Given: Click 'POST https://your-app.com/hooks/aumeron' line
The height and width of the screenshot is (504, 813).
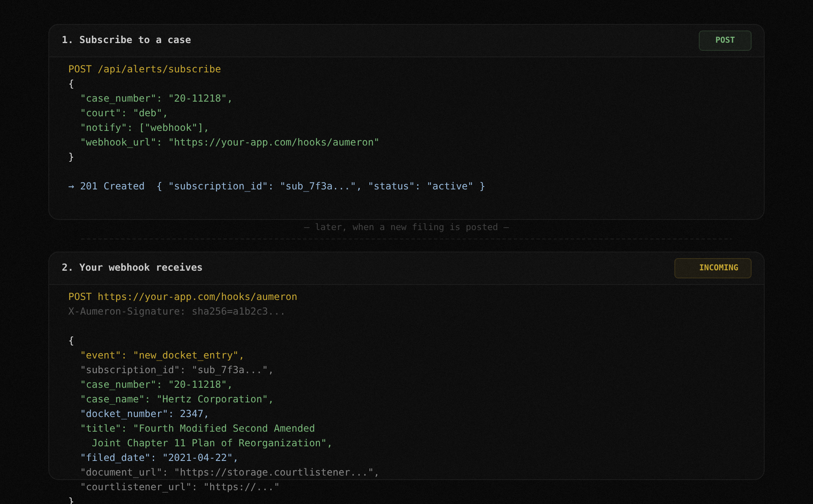Looking at the screenshot, I should [183, 297].
